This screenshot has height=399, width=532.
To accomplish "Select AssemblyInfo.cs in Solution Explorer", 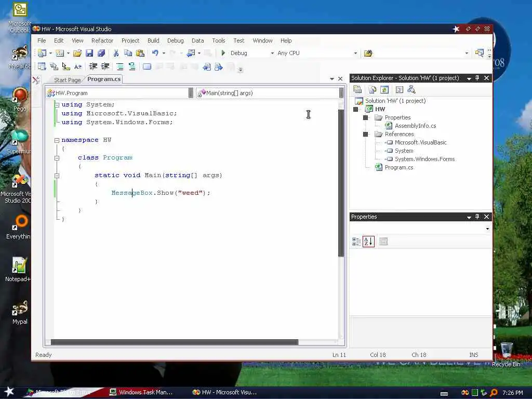I will 415,126.
